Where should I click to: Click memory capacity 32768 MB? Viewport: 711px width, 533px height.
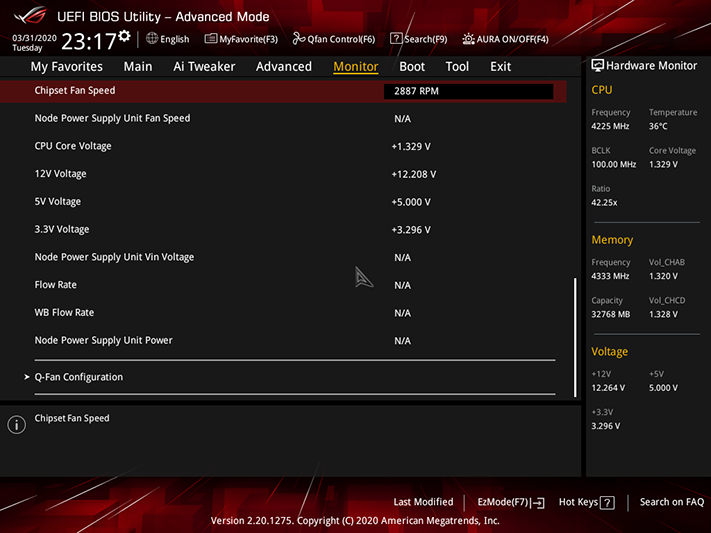pyautogui.click(x=610, y=314)
